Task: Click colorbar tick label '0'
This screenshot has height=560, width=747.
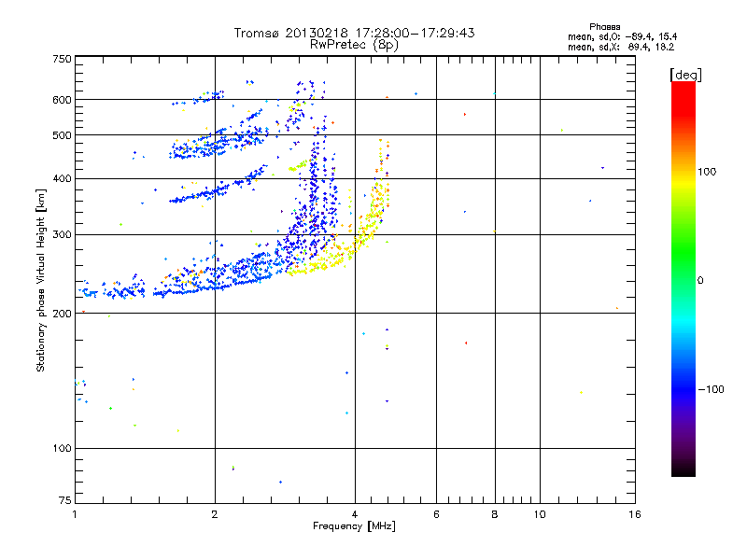Action: click(x=700, y=280)
